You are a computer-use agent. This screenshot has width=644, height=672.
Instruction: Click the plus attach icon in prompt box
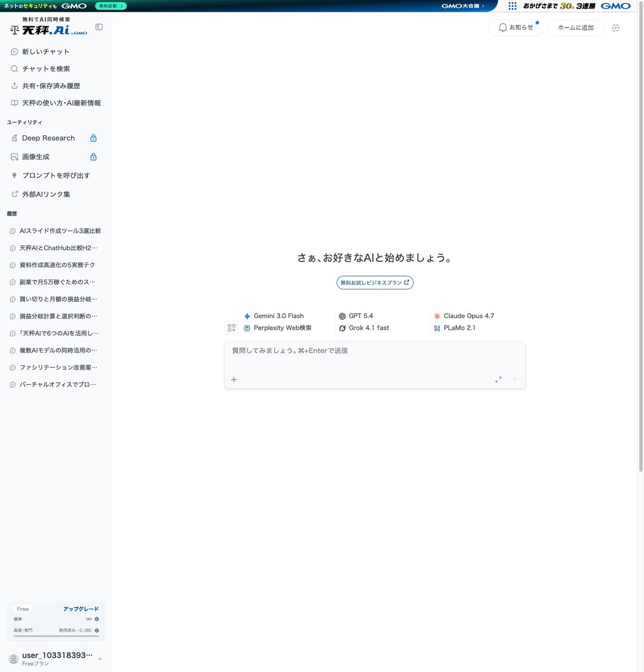click(234, 380)
